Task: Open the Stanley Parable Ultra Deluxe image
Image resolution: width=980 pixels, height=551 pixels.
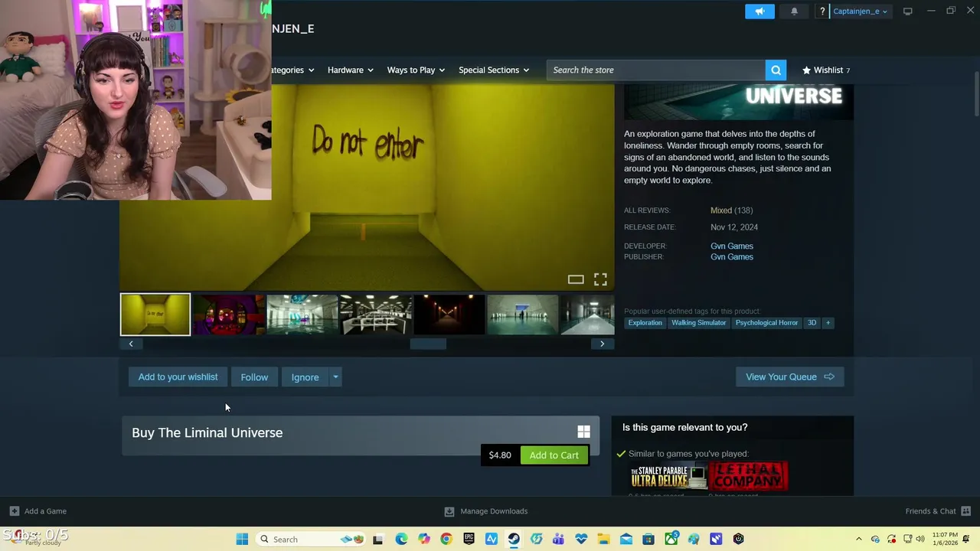Action: (668, 477)
